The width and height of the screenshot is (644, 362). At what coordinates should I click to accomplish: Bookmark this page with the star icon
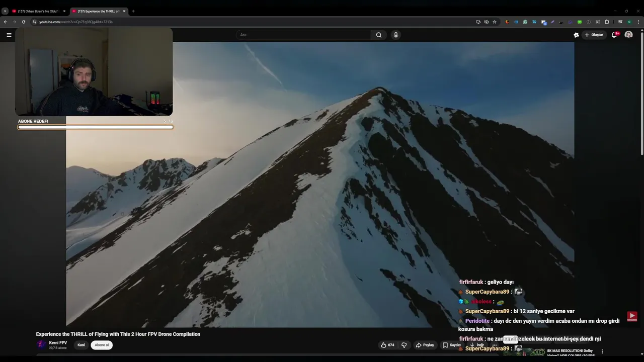(x=495, y=22)
